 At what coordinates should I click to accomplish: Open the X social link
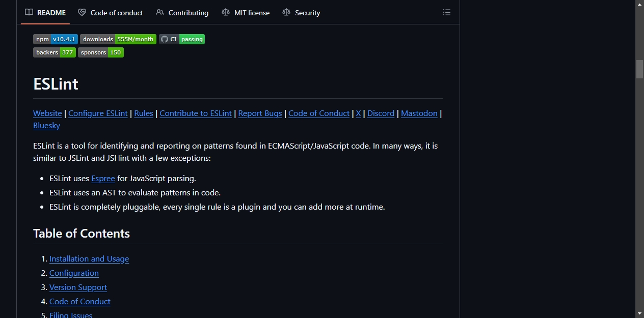pos(358,113)
